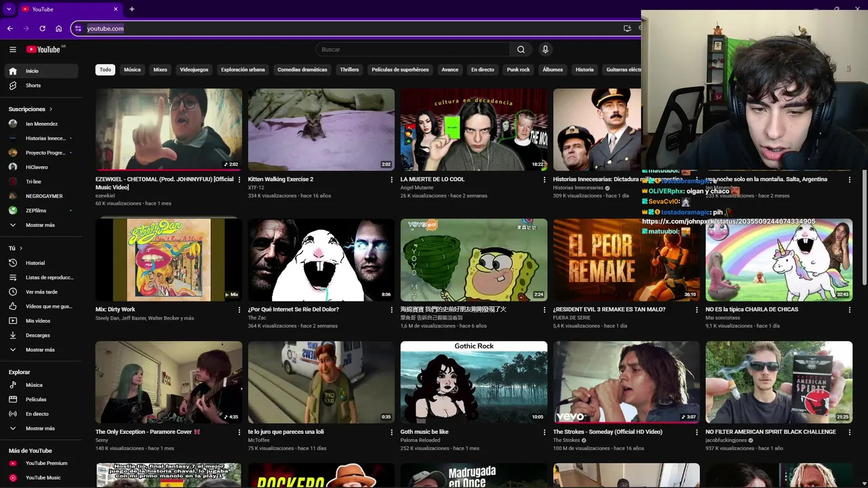
Task: Select the Mixes filter chip
Action: click(160, 70)
